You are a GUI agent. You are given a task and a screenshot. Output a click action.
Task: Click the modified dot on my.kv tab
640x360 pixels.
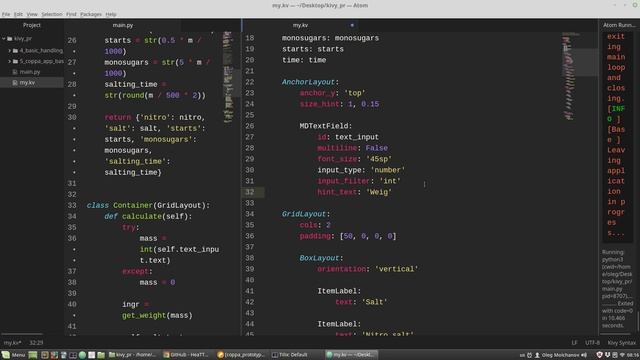pyautogui.click(x=352, y=25)
